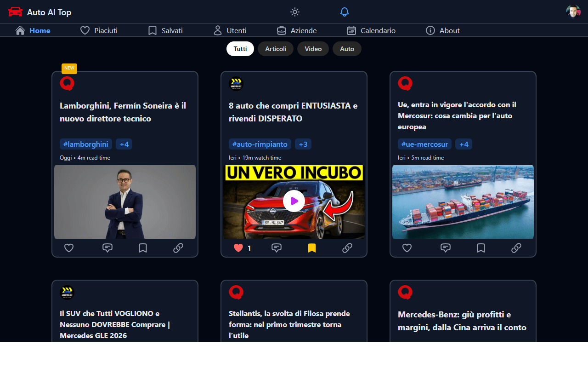Open Stellantis svolta di Filosa article
Image resolution: width=588 pixels, height=368 pixels.
point(289,325)
